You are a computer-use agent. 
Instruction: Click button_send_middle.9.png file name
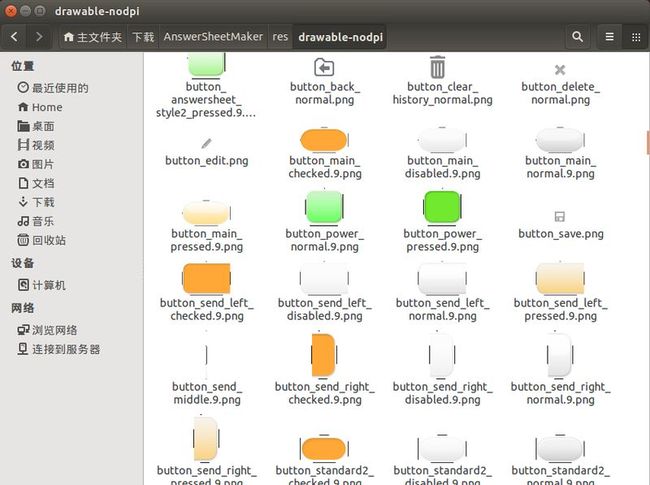pyautogui.click(x=207, y=393)
